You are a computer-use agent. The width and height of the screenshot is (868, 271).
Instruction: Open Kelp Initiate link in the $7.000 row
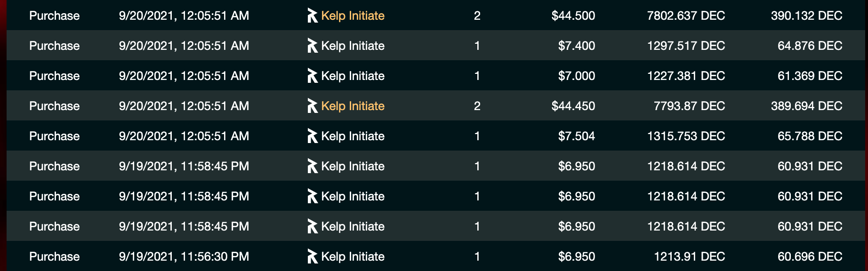tap(353, 76)
